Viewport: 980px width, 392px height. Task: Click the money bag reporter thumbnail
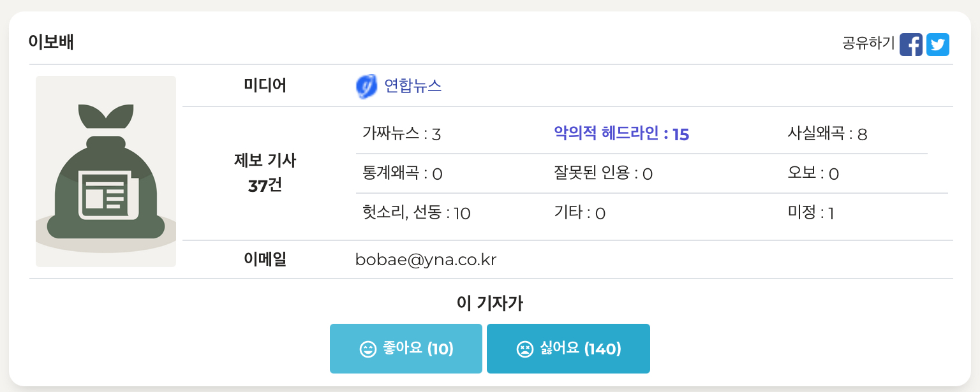coord(106,171)
